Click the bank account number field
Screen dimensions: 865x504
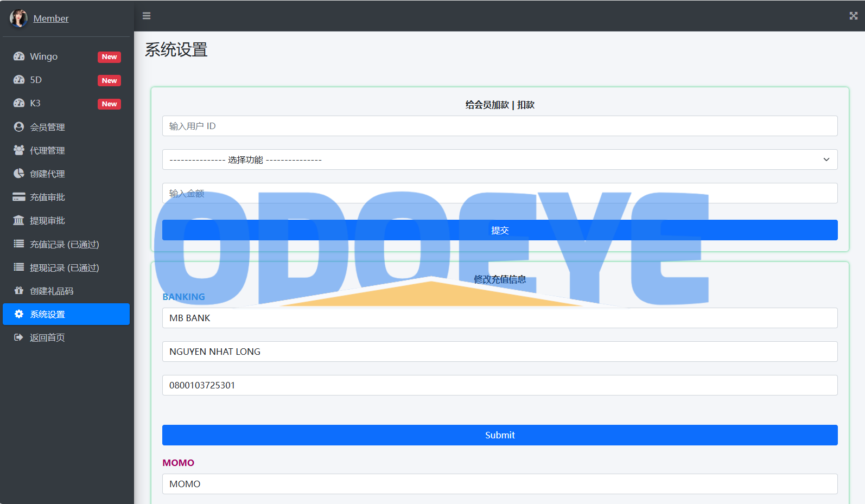tap(499, 385)
